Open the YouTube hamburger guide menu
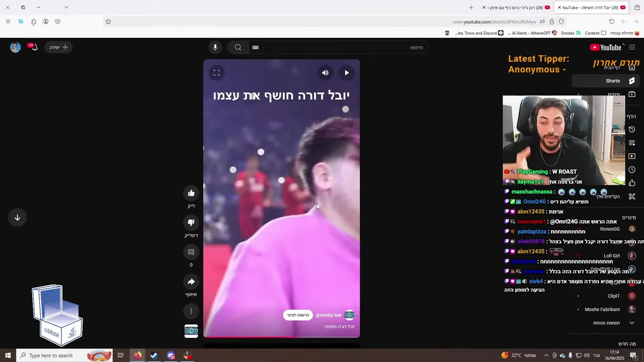Screen dimensions: 644x362 pyautogui.click(x=632, y=47)
